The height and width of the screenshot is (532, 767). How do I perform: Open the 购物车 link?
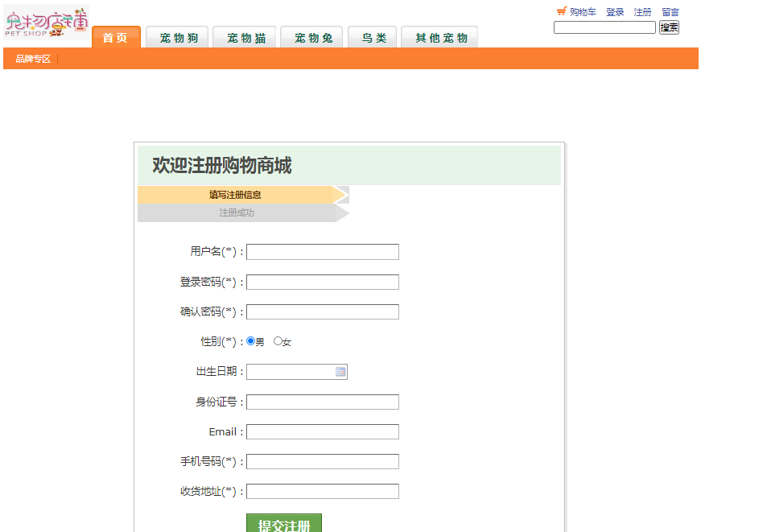[583, 12]
